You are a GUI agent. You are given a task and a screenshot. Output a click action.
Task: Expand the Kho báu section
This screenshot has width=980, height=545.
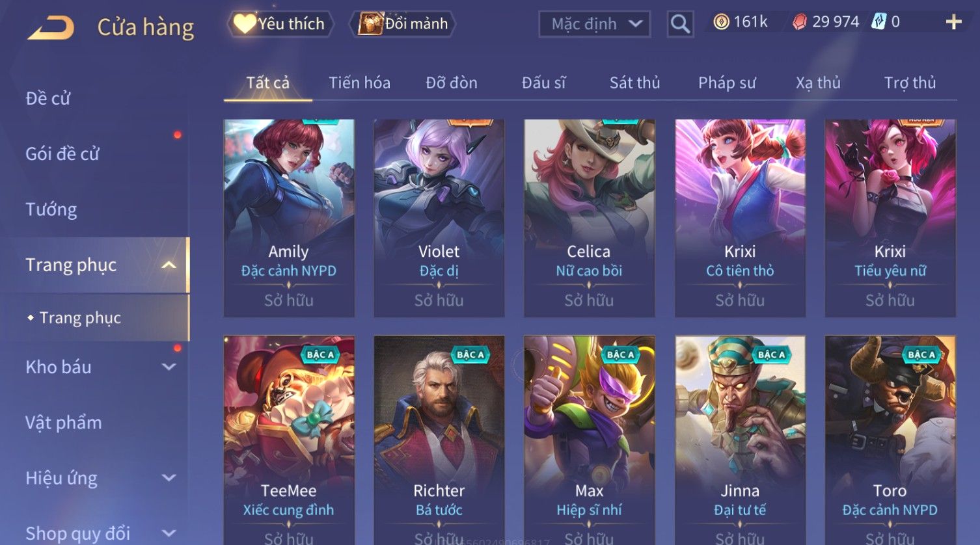tap(169, 367)
